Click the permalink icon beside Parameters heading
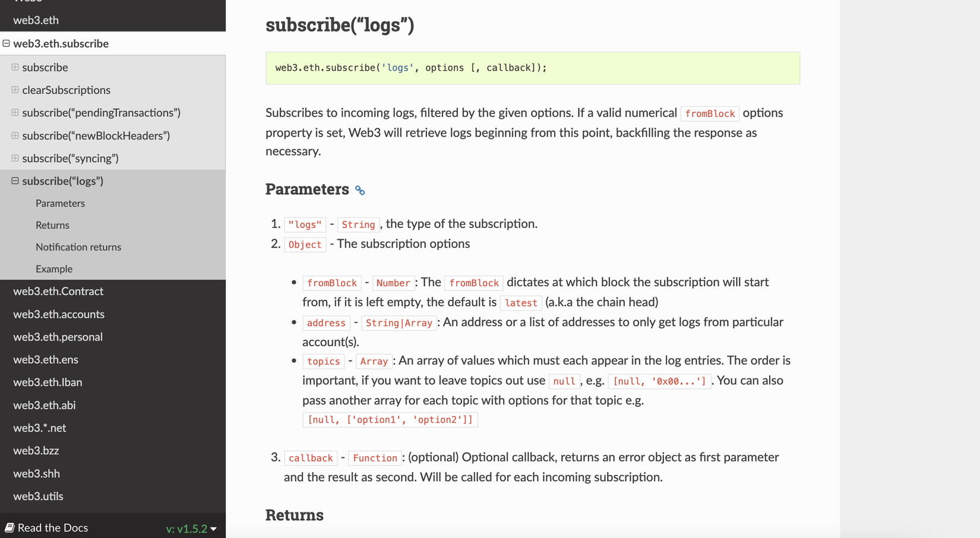 359,190
